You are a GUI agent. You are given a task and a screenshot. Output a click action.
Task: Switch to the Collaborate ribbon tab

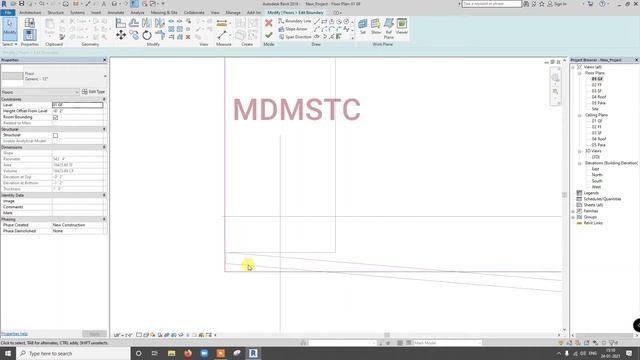pos(194,13)
